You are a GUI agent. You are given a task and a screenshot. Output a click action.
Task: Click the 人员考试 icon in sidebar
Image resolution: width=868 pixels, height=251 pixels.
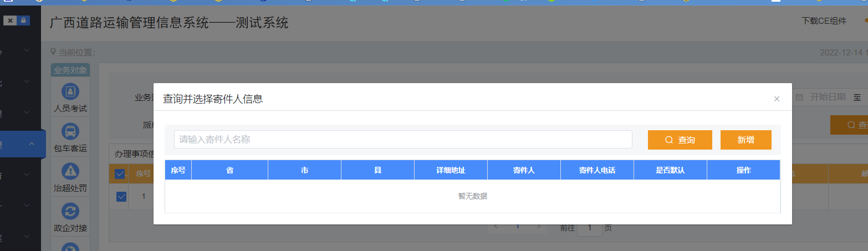(x=70, y=91)
